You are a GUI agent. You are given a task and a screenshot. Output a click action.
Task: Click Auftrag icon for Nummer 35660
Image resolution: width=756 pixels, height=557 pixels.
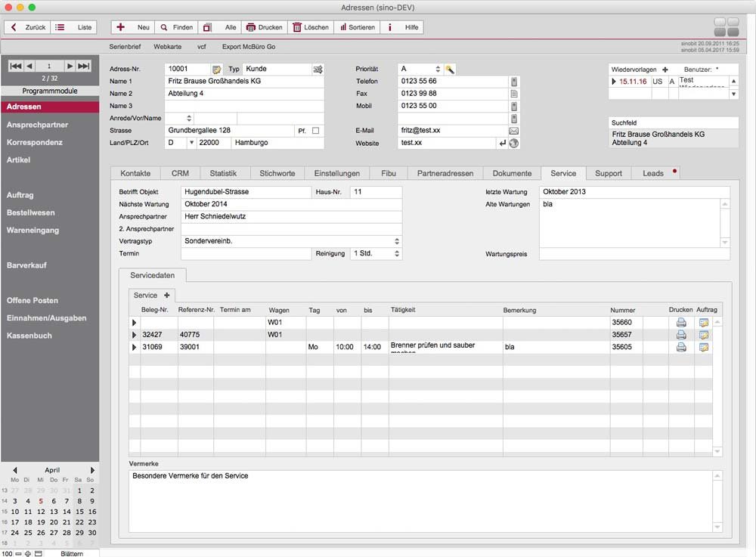click(x=704, y=323)
